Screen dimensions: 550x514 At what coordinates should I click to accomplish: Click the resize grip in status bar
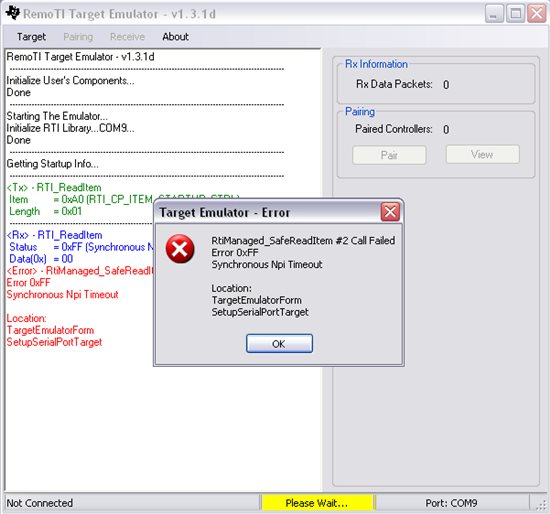[x=541, y=505]
